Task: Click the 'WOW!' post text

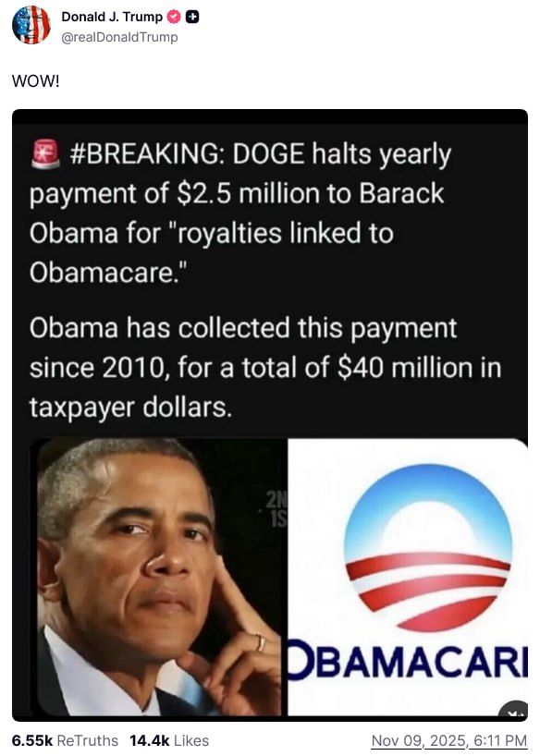Action: coord(36,80)
